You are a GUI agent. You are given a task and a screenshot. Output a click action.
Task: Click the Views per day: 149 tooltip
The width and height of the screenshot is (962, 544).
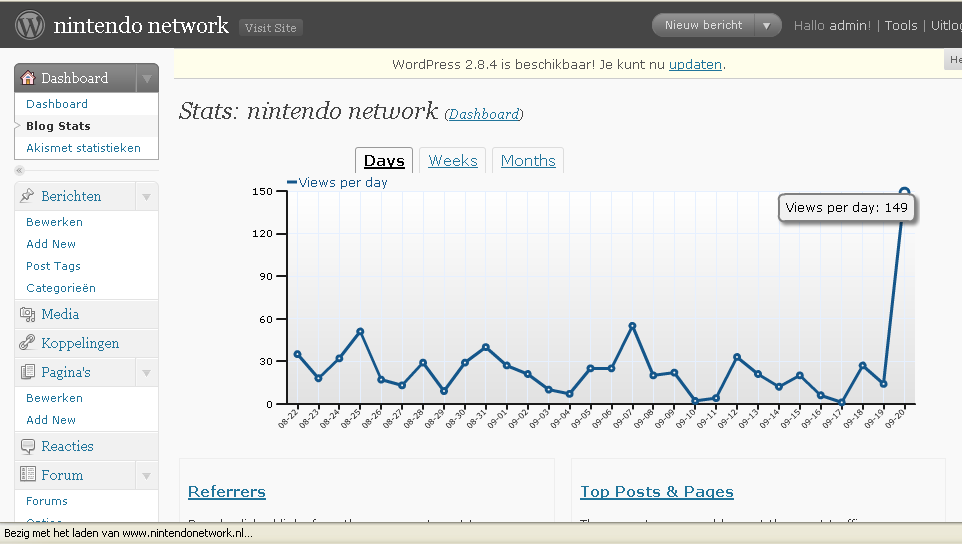click(847, 208)
